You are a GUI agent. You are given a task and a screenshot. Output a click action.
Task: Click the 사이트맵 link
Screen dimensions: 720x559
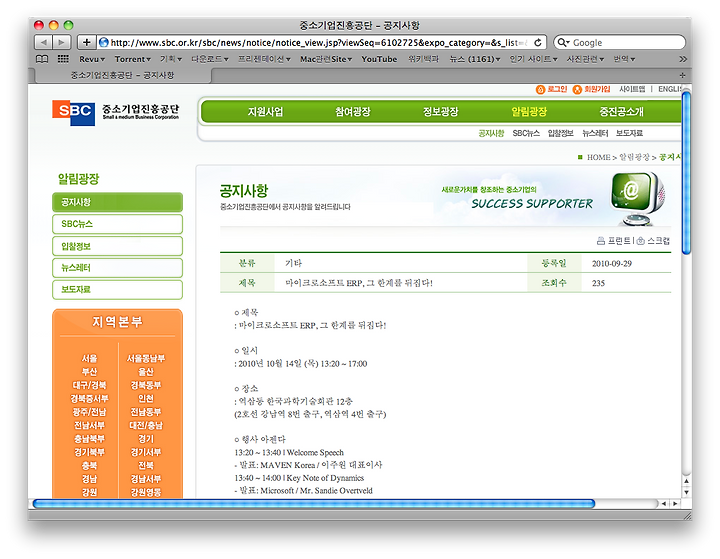click(x=632, y=89)
